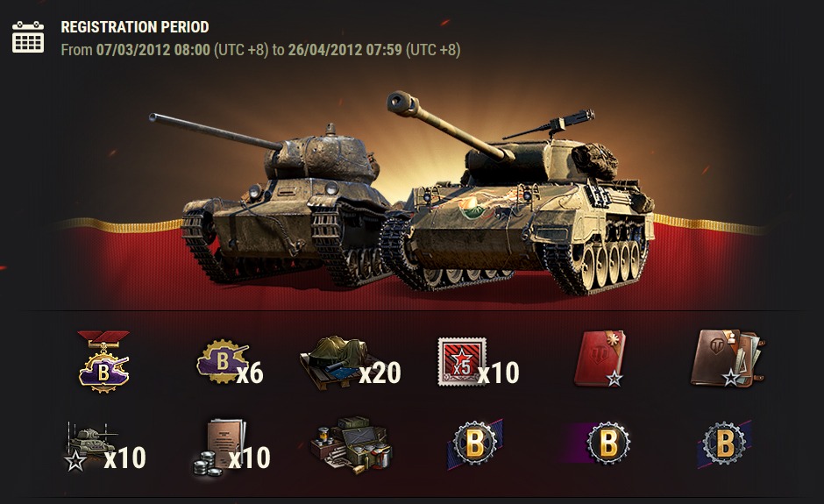Screen dimensions: 824x504
Task: Select the first gold B gear emblem
Action: coord(474,444)
